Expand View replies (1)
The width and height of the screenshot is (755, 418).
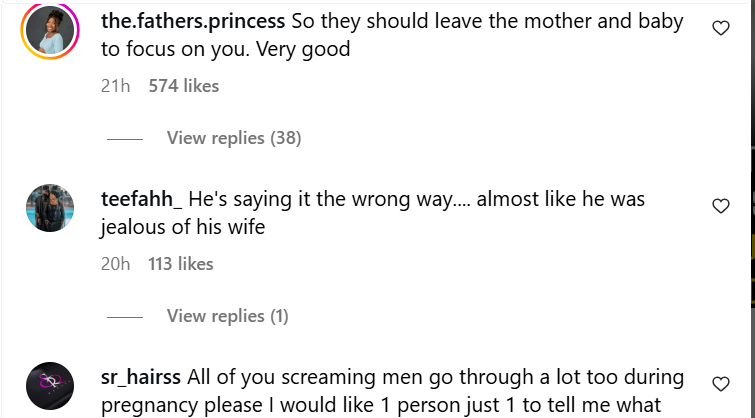227,316
